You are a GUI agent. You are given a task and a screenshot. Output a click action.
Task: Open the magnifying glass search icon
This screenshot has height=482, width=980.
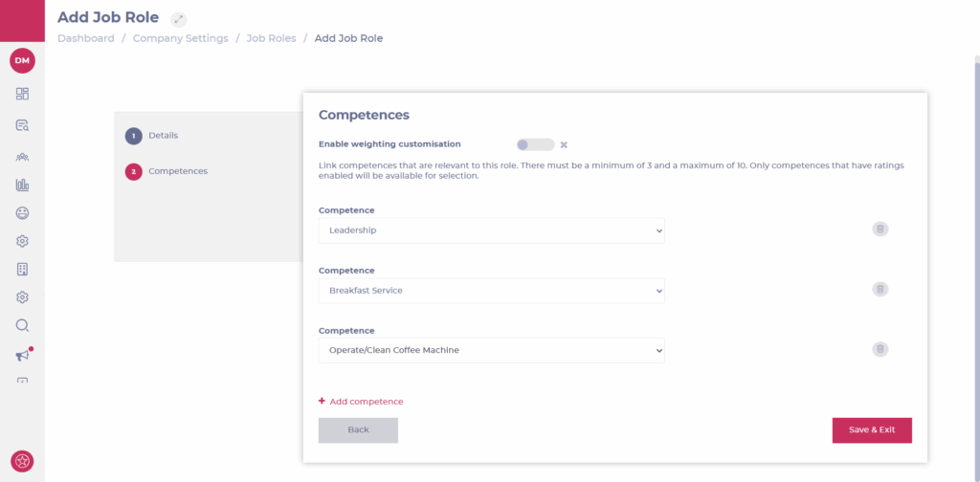pyautogui.click(x=23, y=325)
